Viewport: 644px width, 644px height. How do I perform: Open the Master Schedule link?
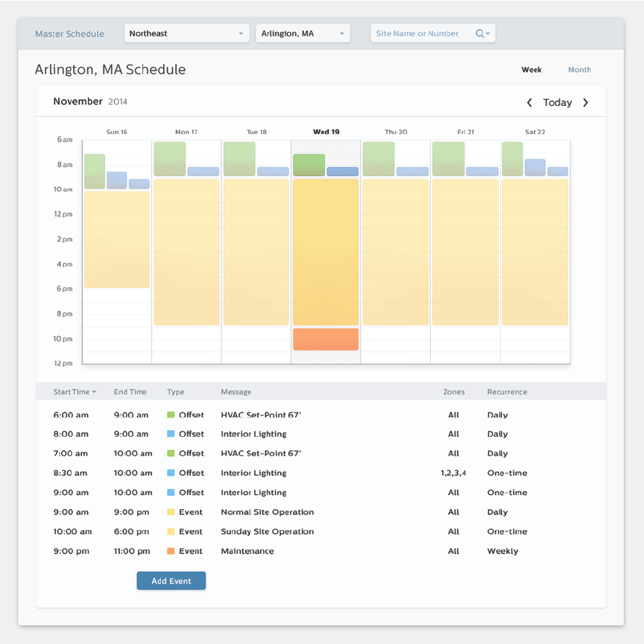tap(69, 34)
